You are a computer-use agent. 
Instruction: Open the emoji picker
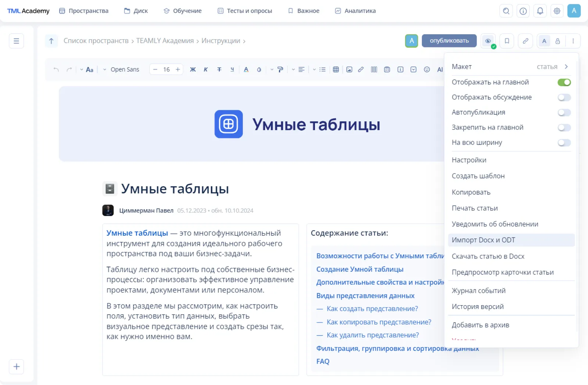(x=427, y=69)
